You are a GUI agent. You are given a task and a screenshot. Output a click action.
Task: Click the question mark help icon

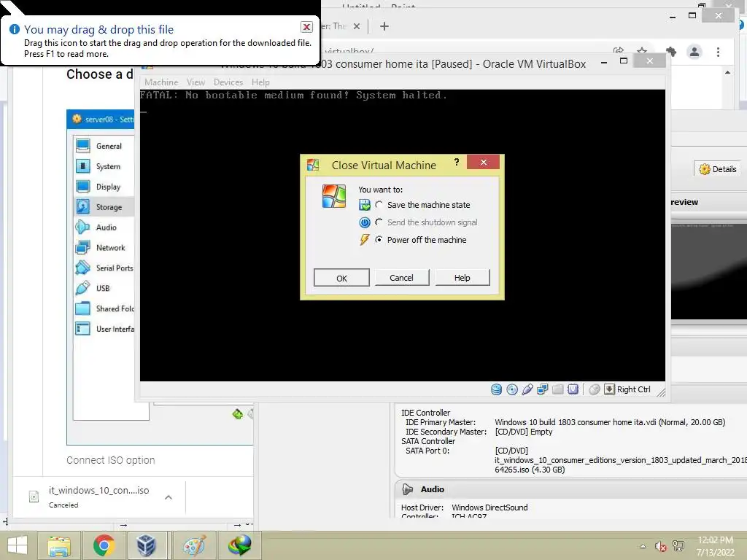[457, 163]
